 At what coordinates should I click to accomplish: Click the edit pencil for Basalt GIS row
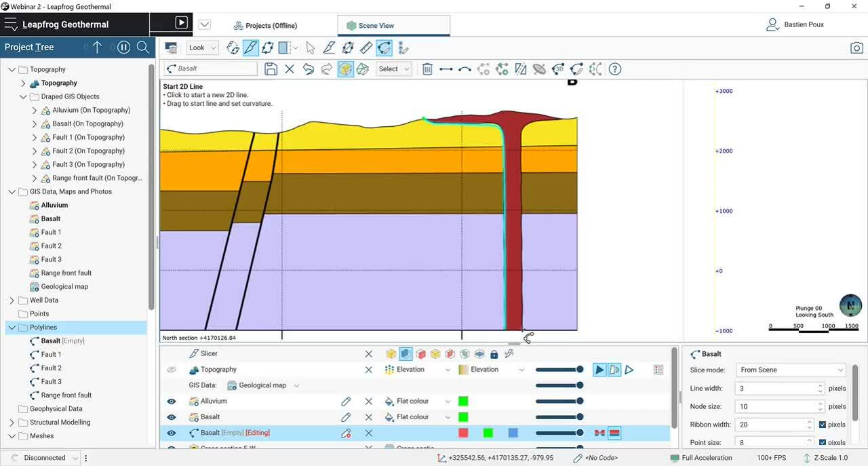346,417
